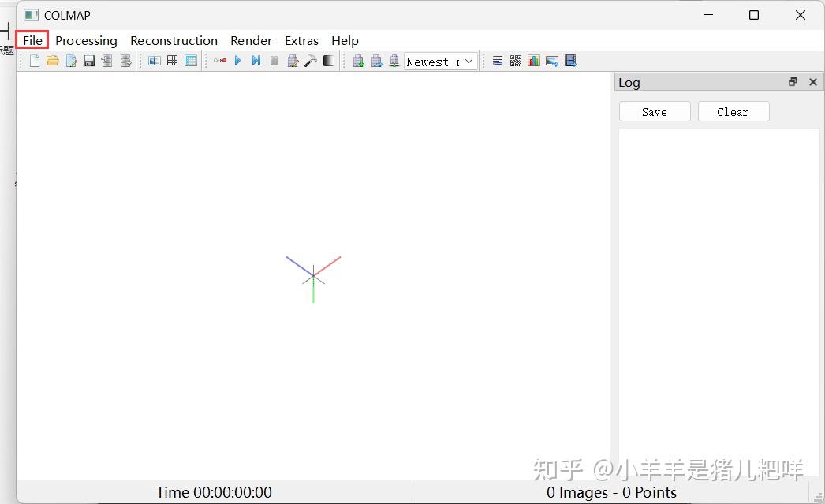
Task: Click the New project icon
Action: (x=34, y=61)
